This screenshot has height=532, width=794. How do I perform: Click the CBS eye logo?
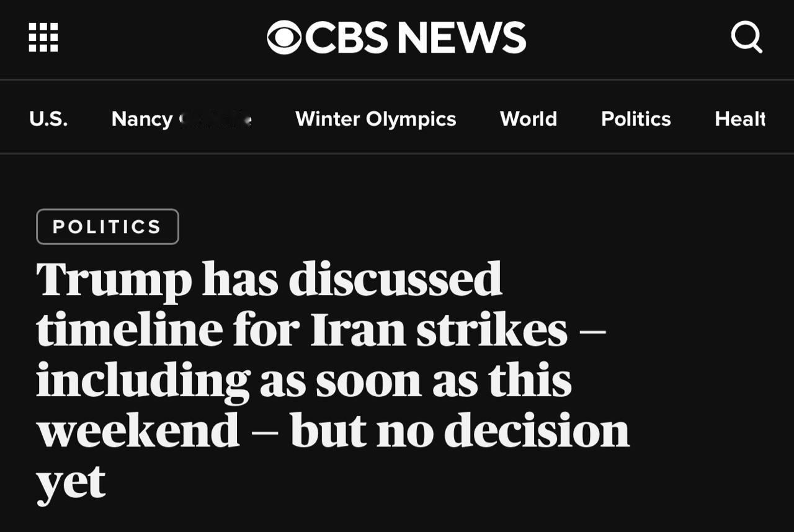point(284,37)
